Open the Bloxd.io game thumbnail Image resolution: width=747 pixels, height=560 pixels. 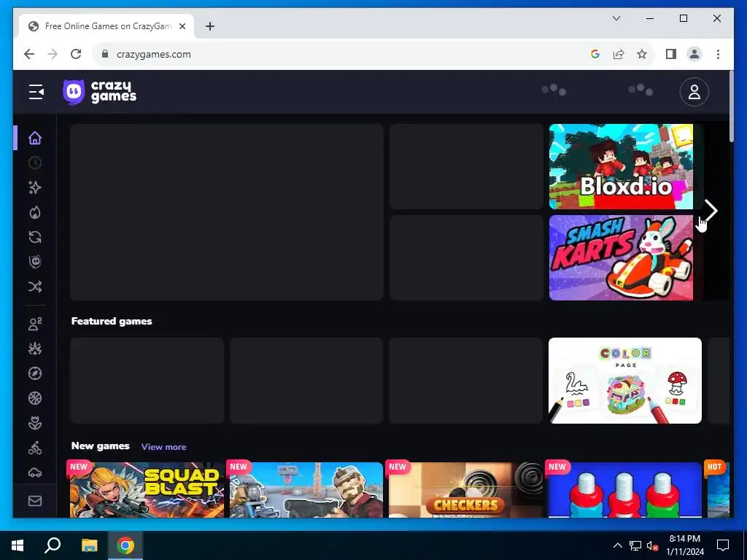tap(621, 167)
